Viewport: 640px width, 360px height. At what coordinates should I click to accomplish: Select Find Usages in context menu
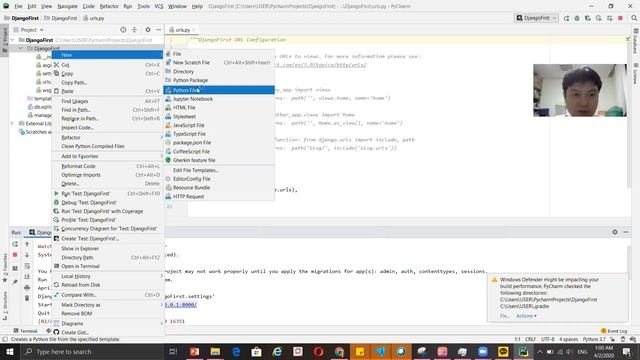(x=107, y=101)
